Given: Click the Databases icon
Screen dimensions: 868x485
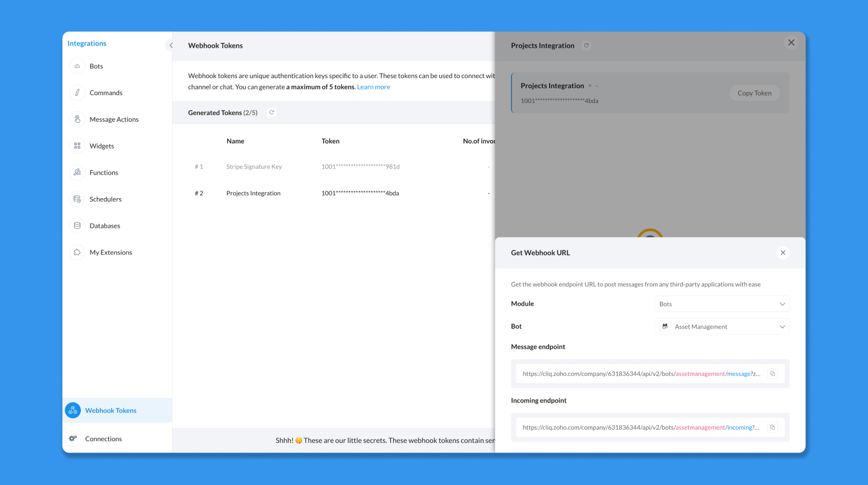Looking at the screenshot, I should pyautogui.click(x=77, y=226).
